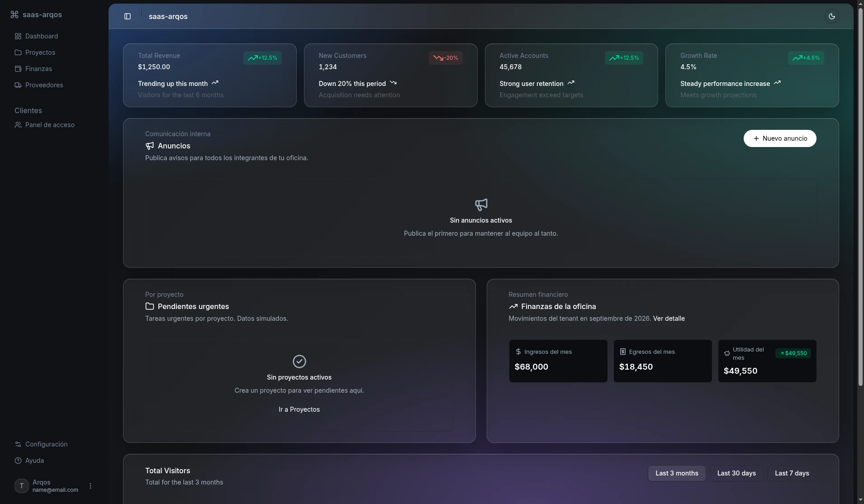Viewport: 864px width, 504px height.
Task: Click the receipt icon in Egresos del mes
Action: (x=623, y=352)
